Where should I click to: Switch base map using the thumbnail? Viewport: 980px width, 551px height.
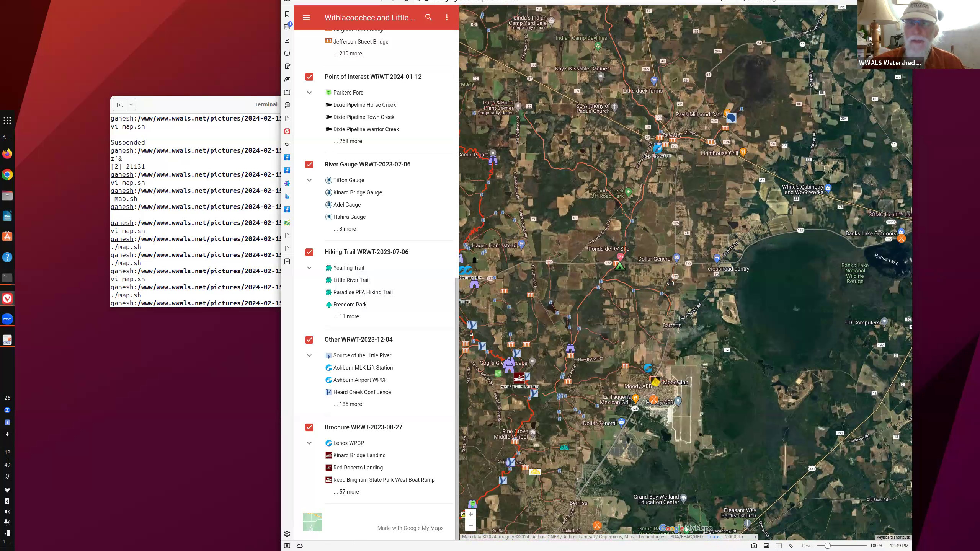(x=312, y=522)
